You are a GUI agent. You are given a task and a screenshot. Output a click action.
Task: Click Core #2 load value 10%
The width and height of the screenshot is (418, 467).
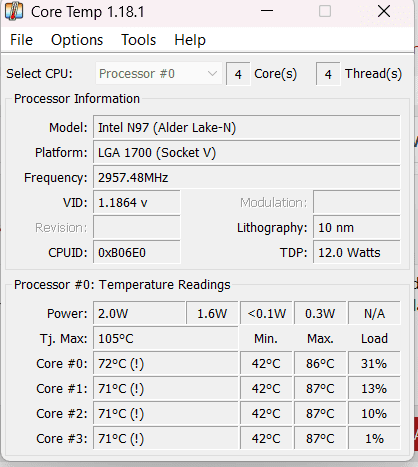pyautogui.click(x=374, y=414)
